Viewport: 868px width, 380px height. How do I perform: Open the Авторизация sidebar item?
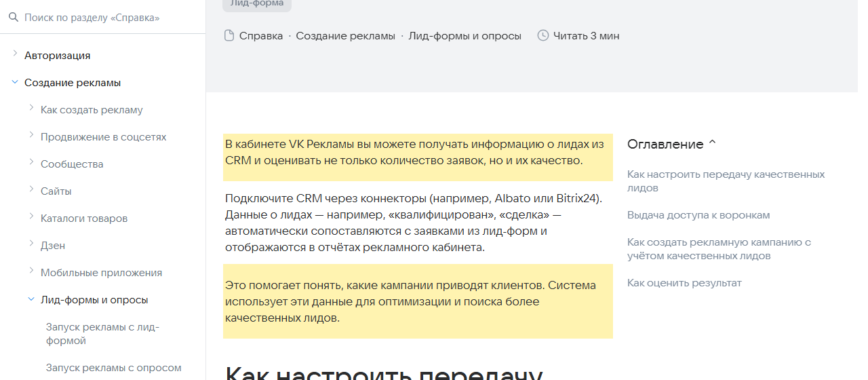pyautogui.click(x=57, y=56)
